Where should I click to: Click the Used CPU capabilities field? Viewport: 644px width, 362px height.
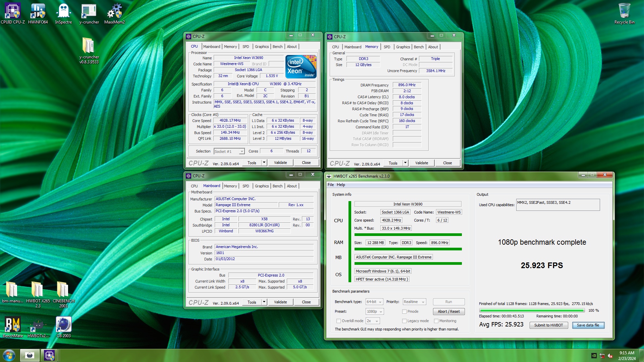558,205
